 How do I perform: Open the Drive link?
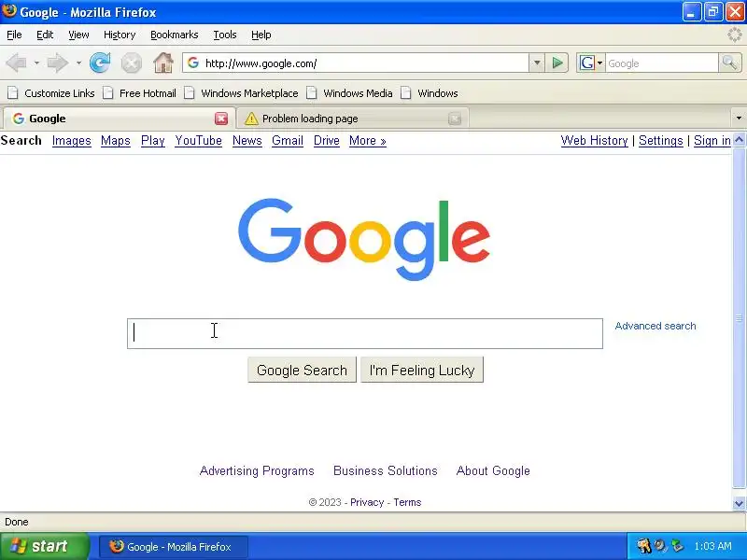coord(326,141)
